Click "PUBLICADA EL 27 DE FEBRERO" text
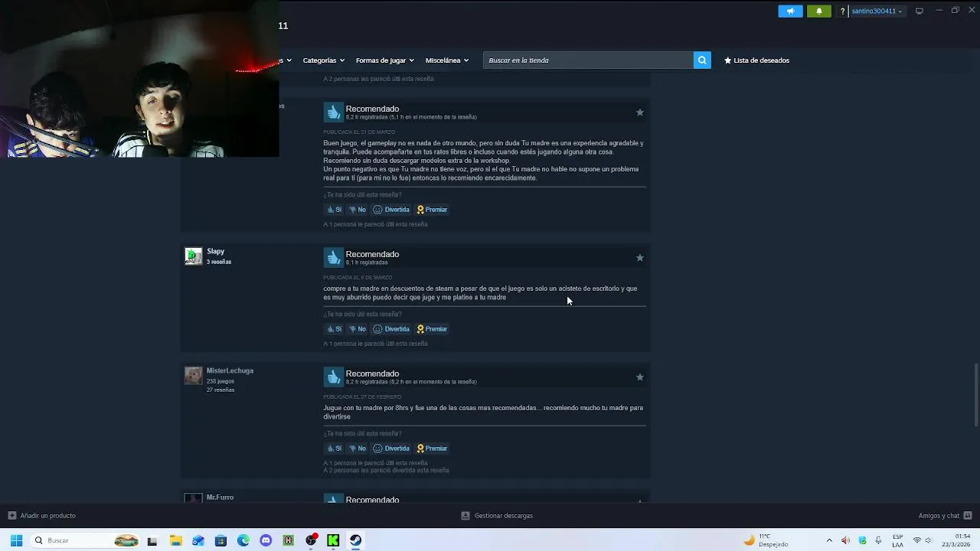The width and height of the screenshot is (980, 551). point(362,397)
